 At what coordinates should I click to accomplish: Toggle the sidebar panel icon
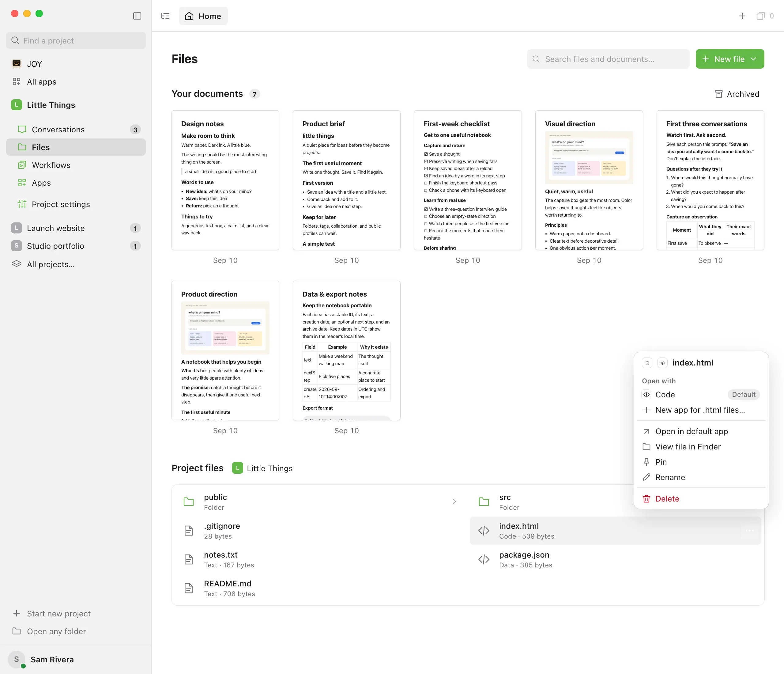pyautogui.click(x=137, y=16)
